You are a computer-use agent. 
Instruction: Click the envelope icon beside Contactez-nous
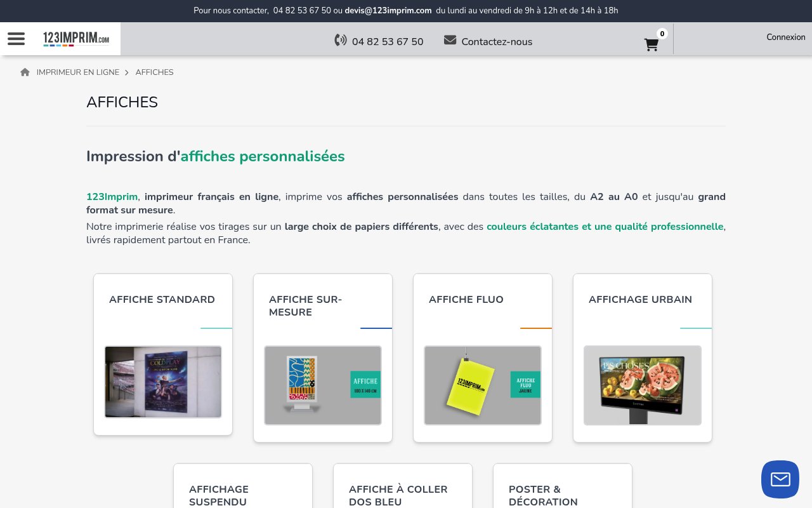click(450, 40)
